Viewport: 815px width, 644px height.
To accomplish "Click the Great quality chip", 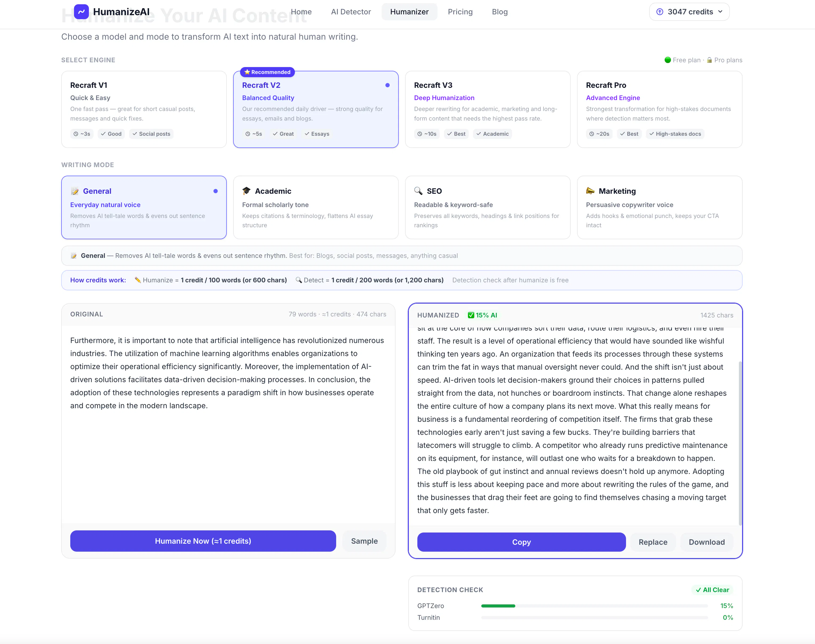I will (x=283, y=134).
